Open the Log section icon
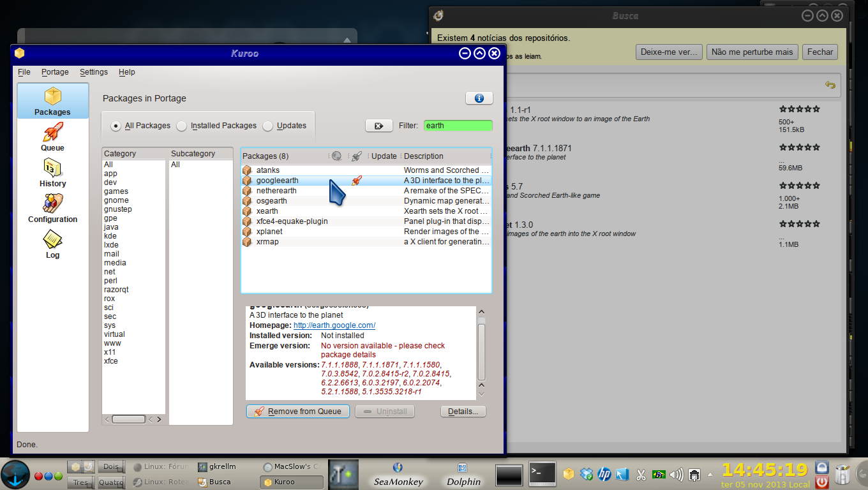This screenshot has height=490, width=868. tap(52, 239)
